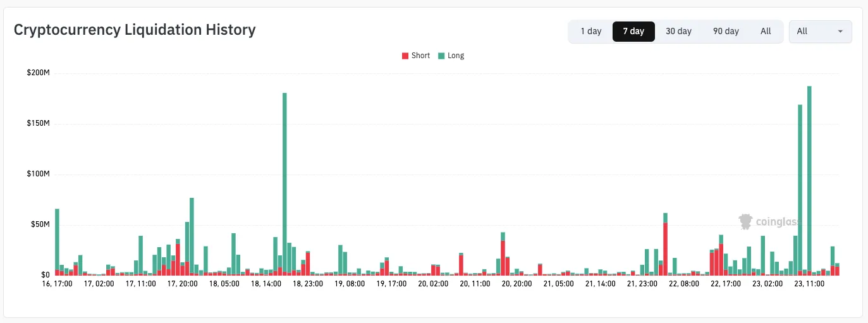
Task: Click the $100M y-axis label
Action: [x=38, y=174]
